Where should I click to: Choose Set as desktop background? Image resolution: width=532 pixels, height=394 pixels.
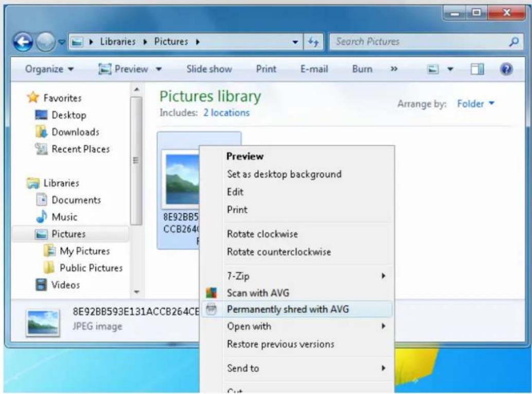285,174
